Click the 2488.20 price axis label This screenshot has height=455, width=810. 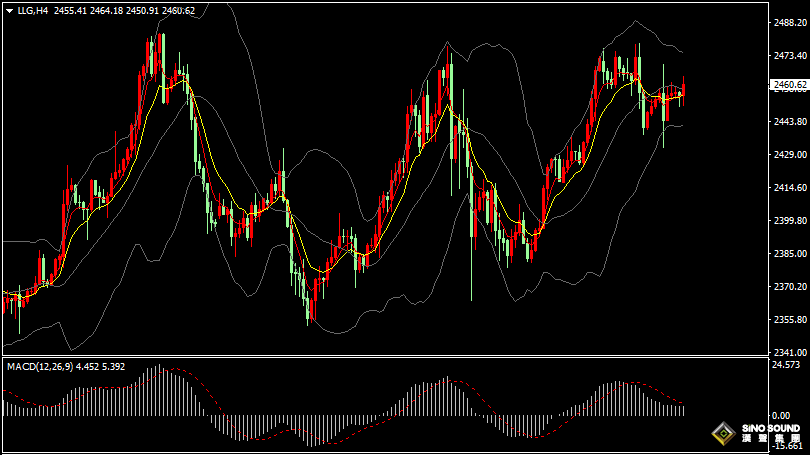[x=788, y=22]
